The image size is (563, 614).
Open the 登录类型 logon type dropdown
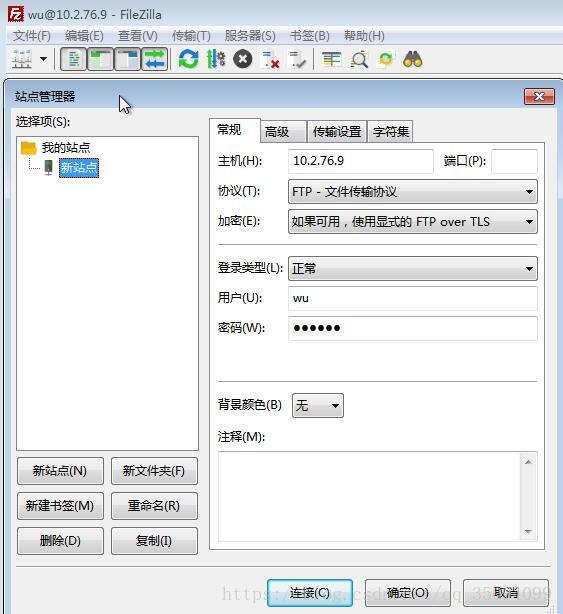[413, 268]
